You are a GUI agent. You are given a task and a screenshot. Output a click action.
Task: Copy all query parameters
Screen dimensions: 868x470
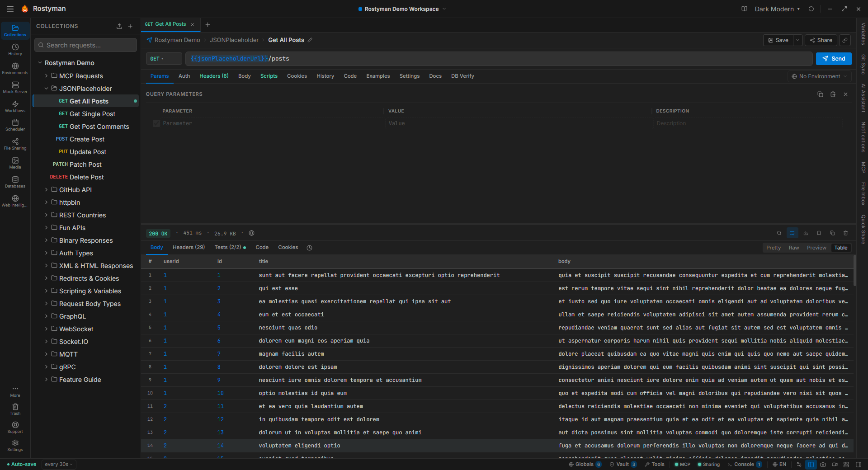click(x=820, y=94)
